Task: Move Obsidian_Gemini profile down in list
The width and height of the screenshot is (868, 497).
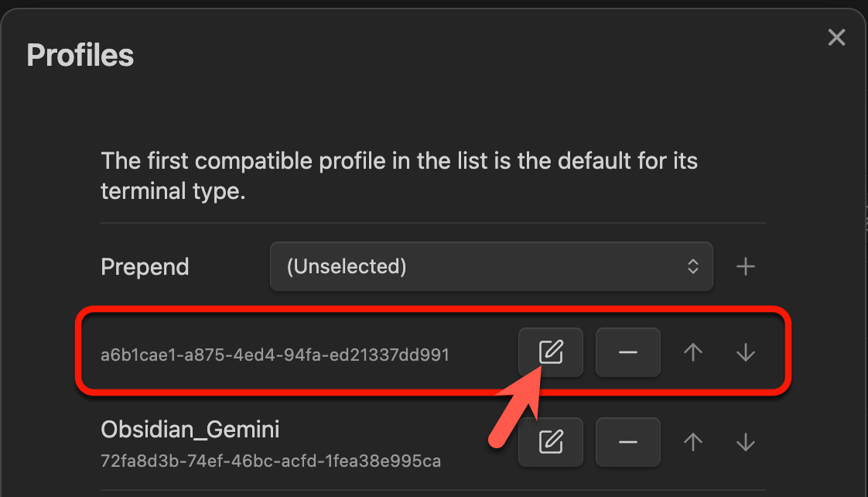Action: 745,442
